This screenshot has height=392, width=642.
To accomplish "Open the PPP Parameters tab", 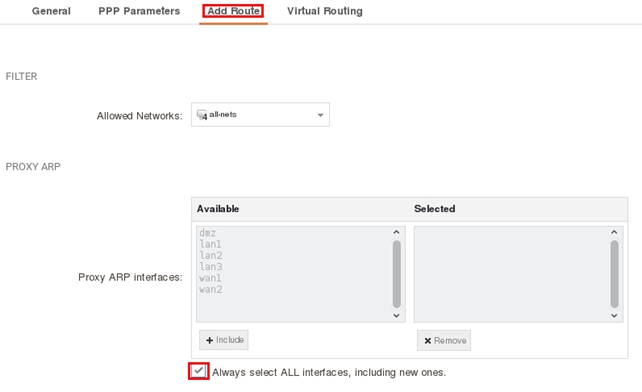I will click(139, 11).
